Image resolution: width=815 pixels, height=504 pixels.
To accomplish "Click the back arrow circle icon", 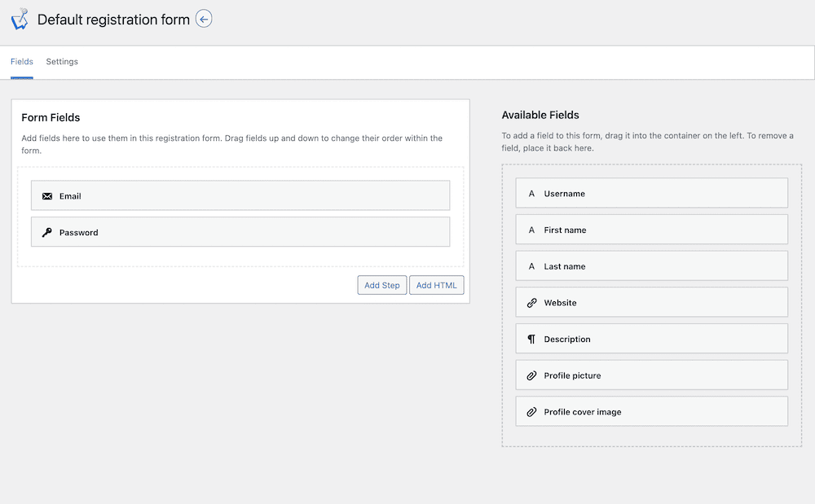I will (x=204, y=20).
